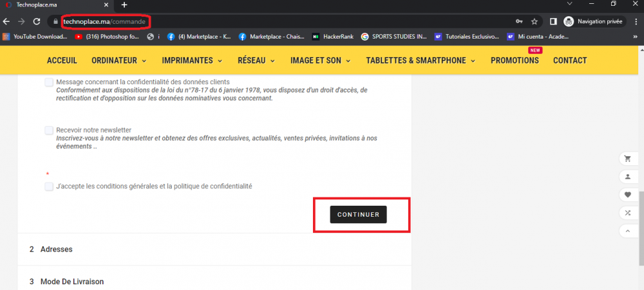Open the CONTACT menu item
This screenshot has width=644, height=290.
point(570,60)
